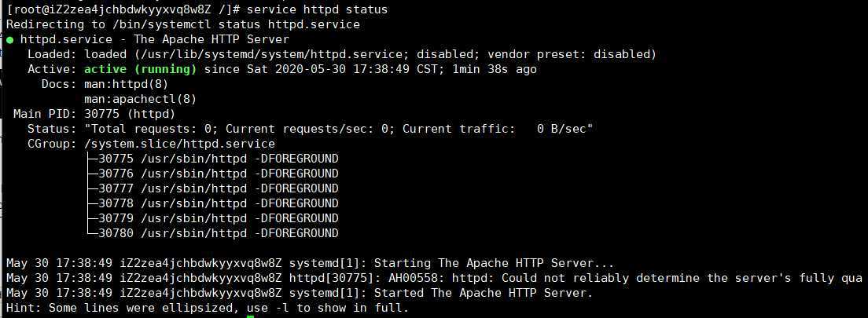Select process 30777 tree entry
868x318 pixels.
coord(213,188)
